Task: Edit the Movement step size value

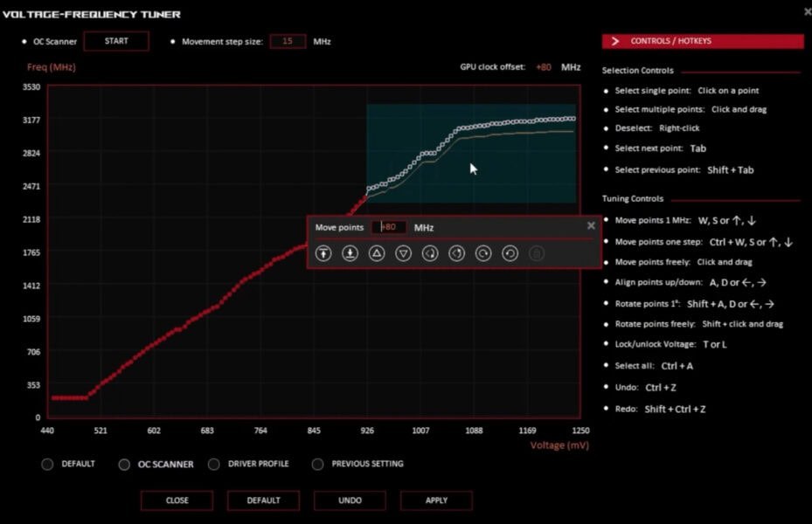Action: 288,40
